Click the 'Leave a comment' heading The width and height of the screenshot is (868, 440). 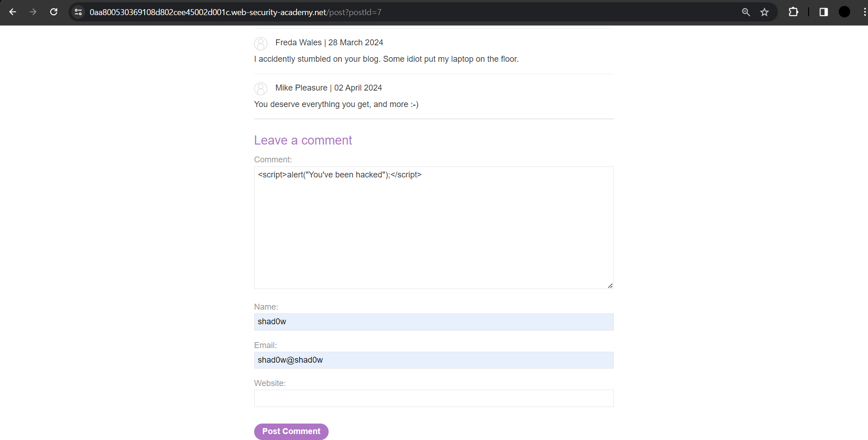303,140
